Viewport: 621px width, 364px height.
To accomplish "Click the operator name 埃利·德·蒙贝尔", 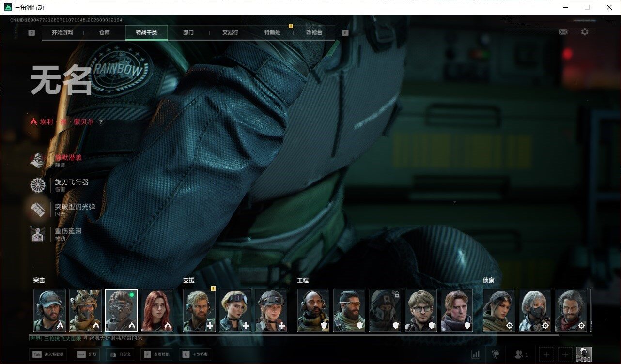I will coord(67,122).
